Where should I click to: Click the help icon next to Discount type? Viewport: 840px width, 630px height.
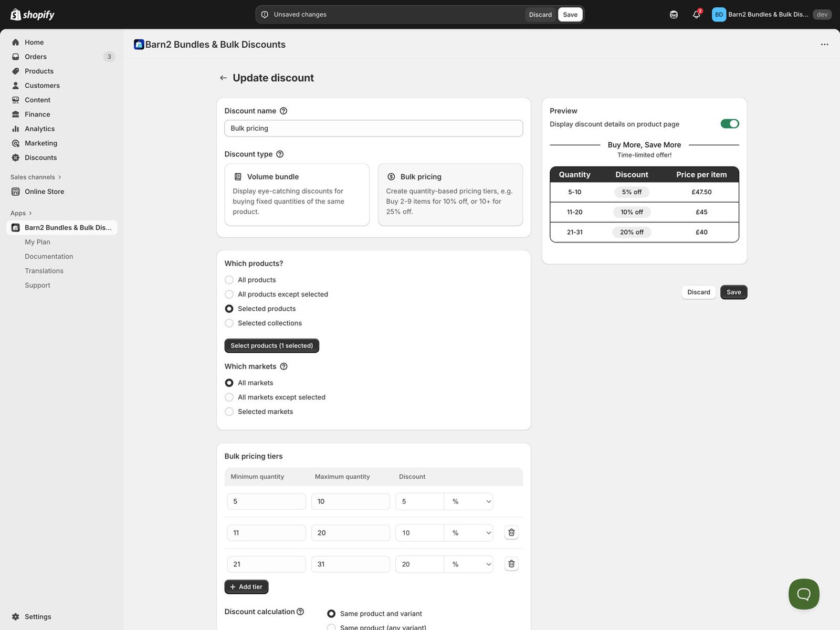[x=280, y=154]
